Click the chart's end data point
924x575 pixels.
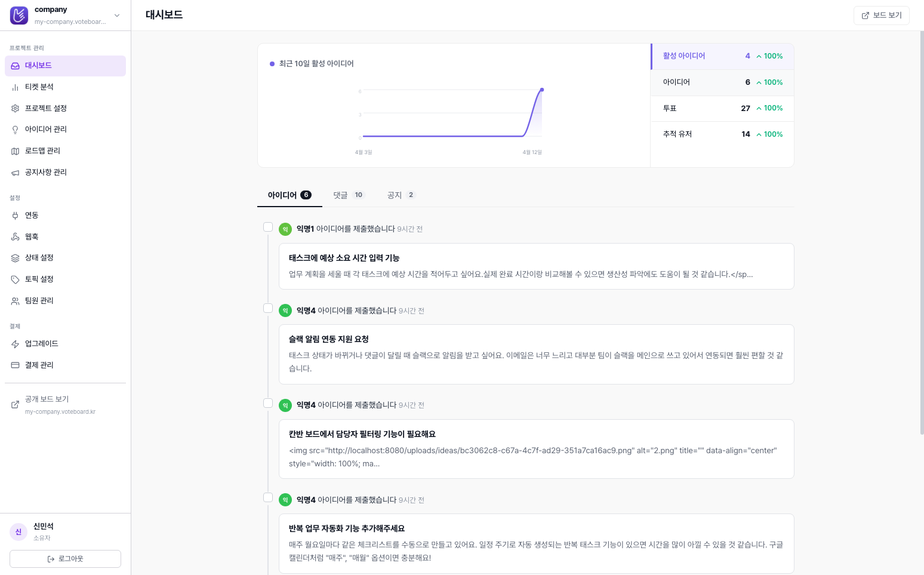click(541, 90)
